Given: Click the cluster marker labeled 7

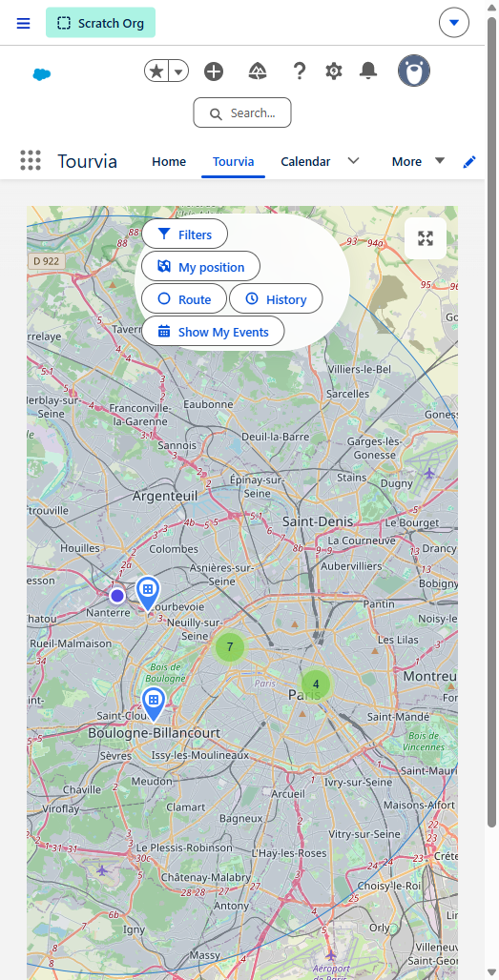Looking at the screenshot, I should click(230, 646).
